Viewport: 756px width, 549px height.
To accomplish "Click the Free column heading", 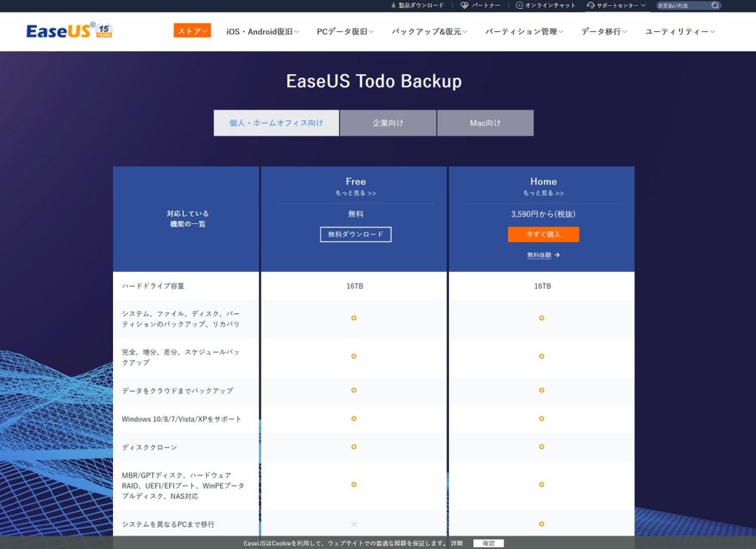I will point(356,181).
